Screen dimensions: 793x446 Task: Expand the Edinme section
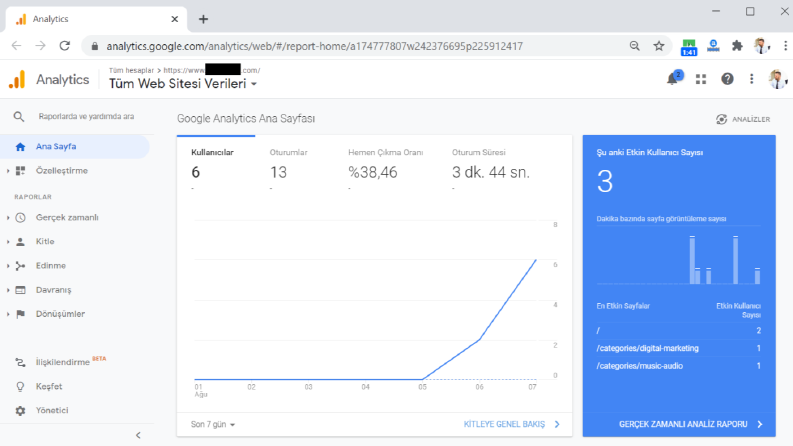click(x=8, y=266)
